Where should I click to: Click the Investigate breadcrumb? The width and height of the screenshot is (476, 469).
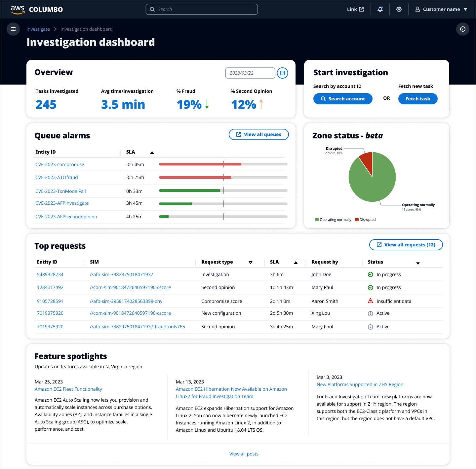38,29
